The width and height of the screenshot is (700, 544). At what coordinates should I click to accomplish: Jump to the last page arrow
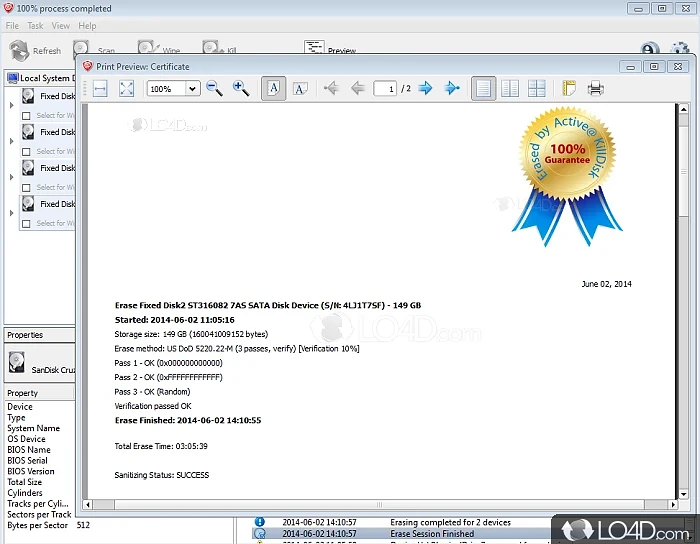tap(452, 89)
